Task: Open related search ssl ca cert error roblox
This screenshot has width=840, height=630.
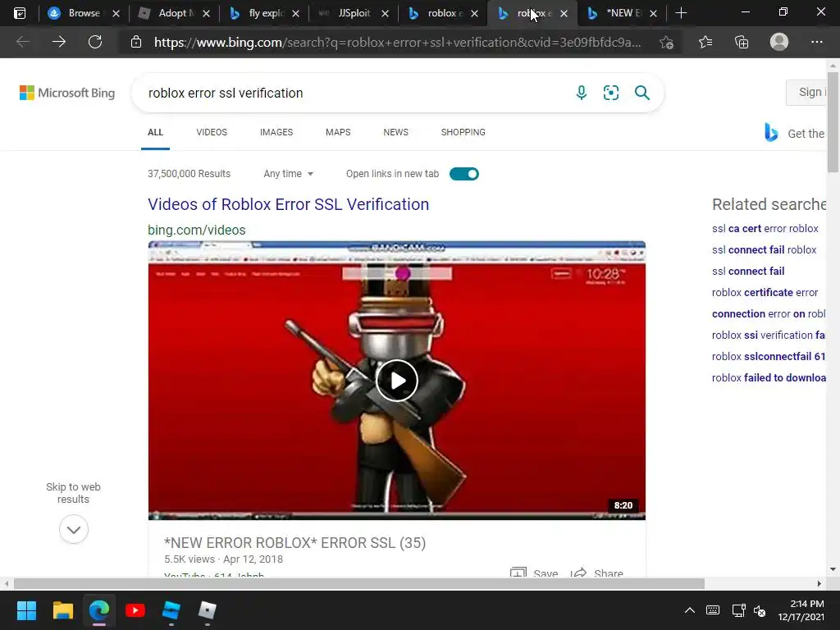Action: pos(765,228)
